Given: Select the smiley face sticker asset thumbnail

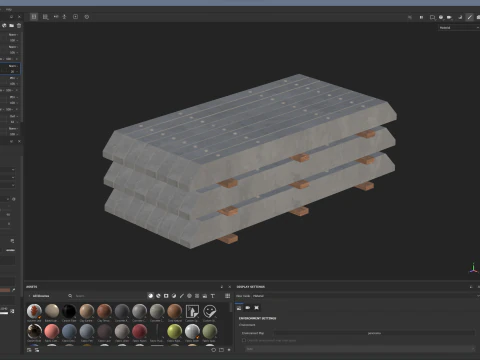Looking at the screenshot, I should tap(210, 311).
